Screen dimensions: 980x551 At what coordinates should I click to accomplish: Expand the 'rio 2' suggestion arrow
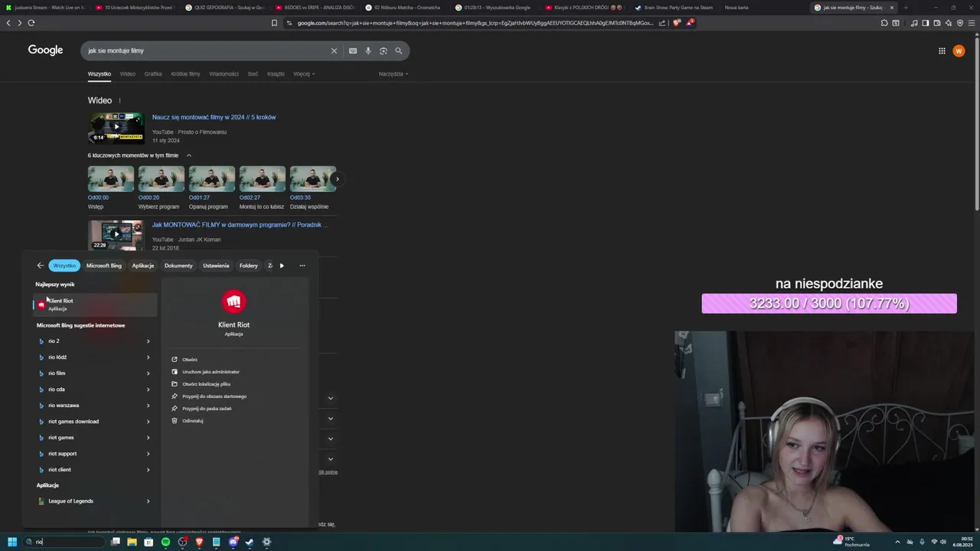pos(148,341)
